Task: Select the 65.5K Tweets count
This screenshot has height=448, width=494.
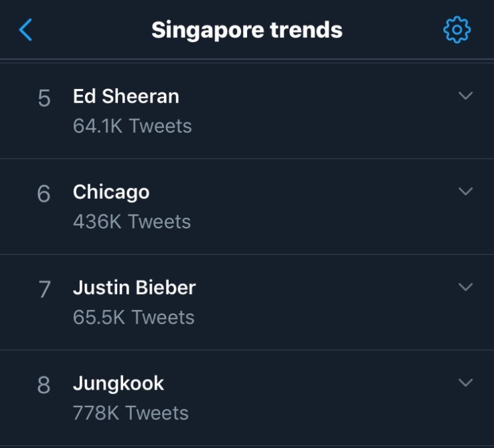Action: (x=134, y=317)
